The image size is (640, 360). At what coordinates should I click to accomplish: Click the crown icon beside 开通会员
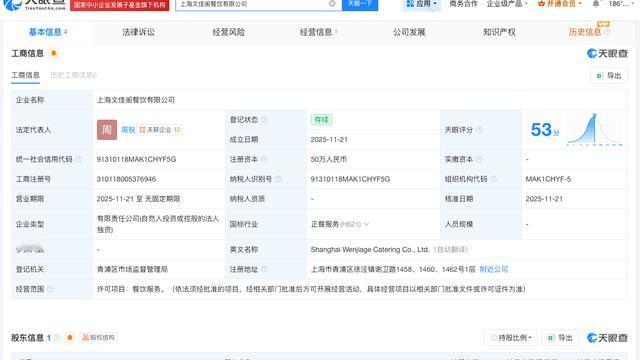(542, 4)
